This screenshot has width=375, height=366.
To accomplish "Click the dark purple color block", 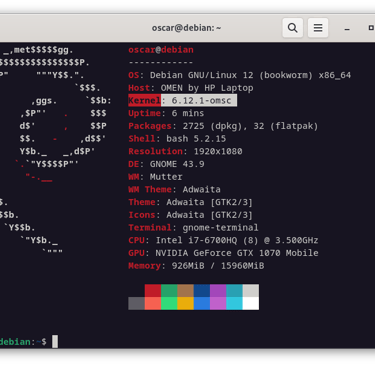I will pos(218,291).
